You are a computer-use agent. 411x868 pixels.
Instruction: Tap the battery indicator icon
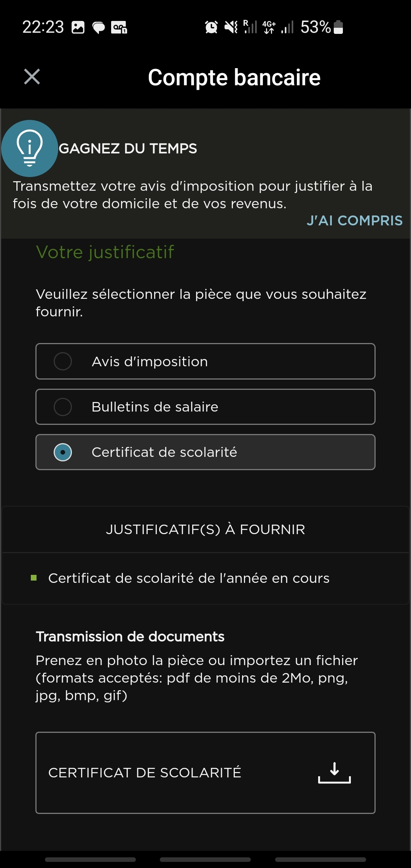click(338, 27)
